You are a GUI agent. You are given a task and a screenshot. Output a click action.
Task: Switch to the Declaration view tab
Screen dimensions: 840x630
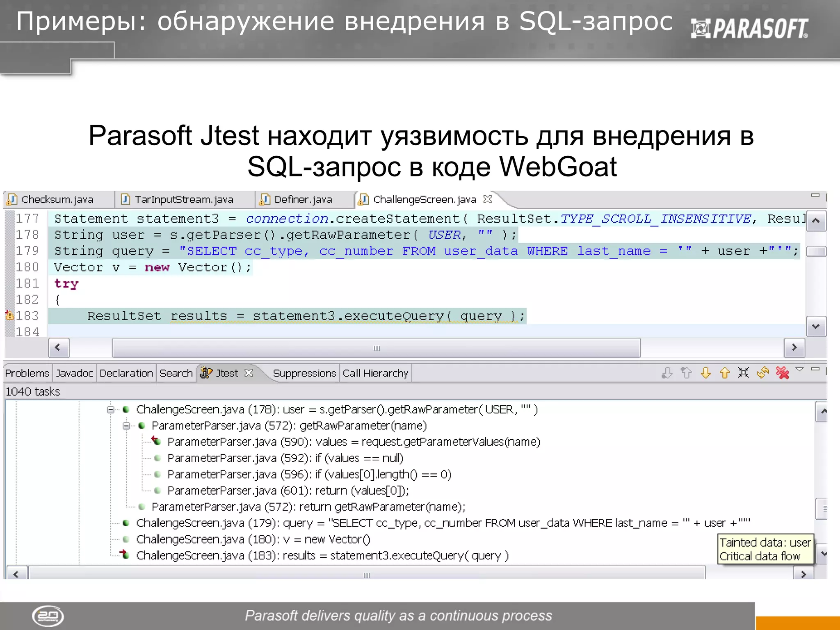[x=126, y=373]
